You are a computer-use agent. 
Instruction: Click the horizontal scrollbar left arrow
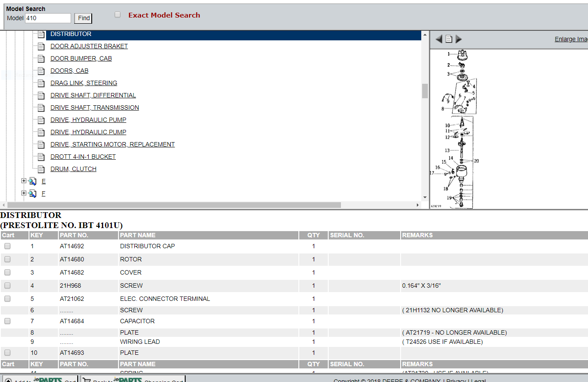click(4, 205)
